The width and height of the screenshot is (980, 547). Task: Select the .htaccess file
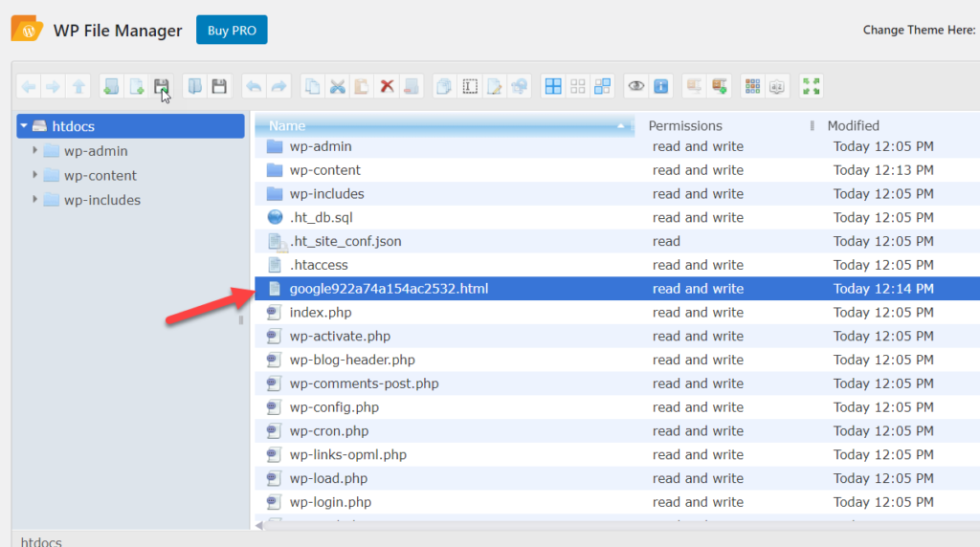(617, 265)
